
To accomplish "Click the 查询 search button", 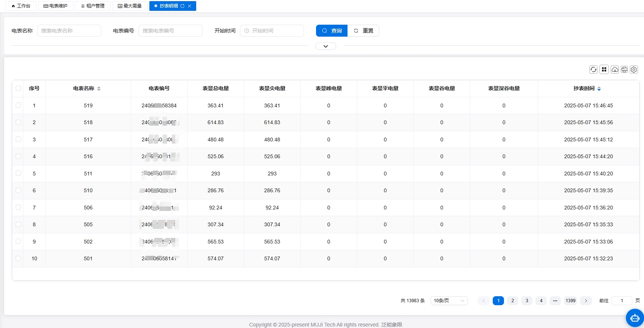I will click(332, 31).
